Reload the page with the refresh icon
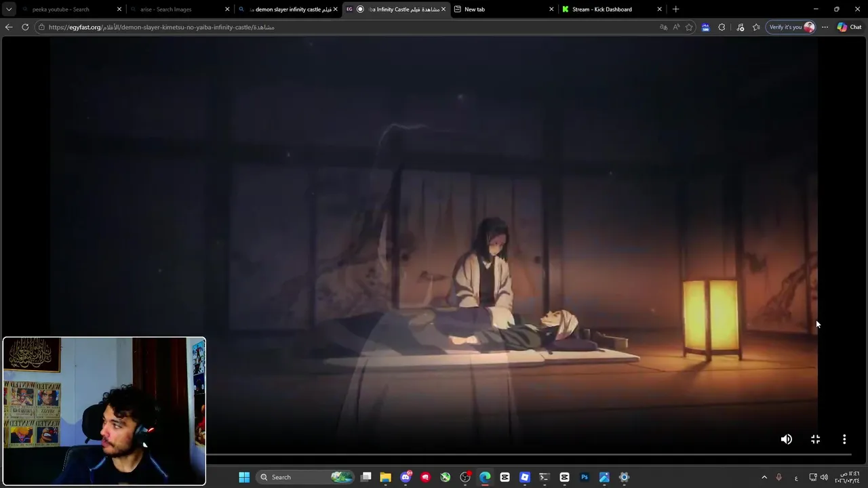868x488 pixels. [25, 27]
